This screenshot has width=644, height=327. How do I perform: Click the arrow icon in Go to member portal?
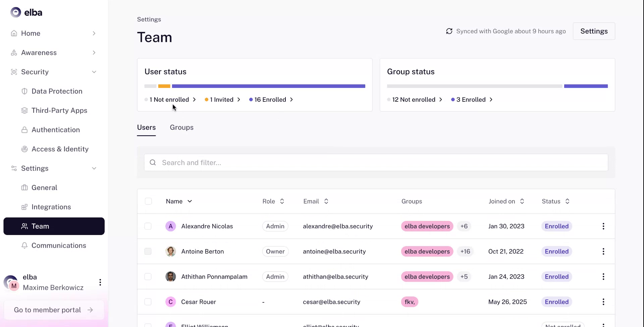coord(90,310)
